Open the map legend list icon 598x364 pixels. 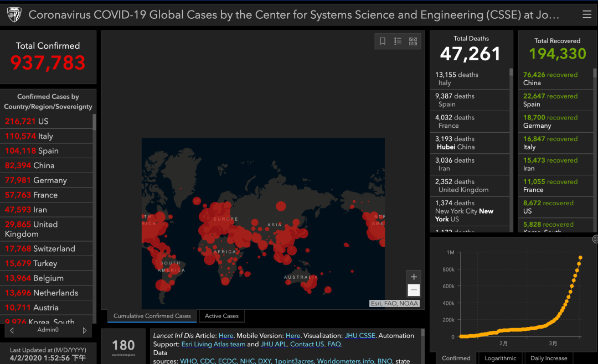(x=398, y=41)
